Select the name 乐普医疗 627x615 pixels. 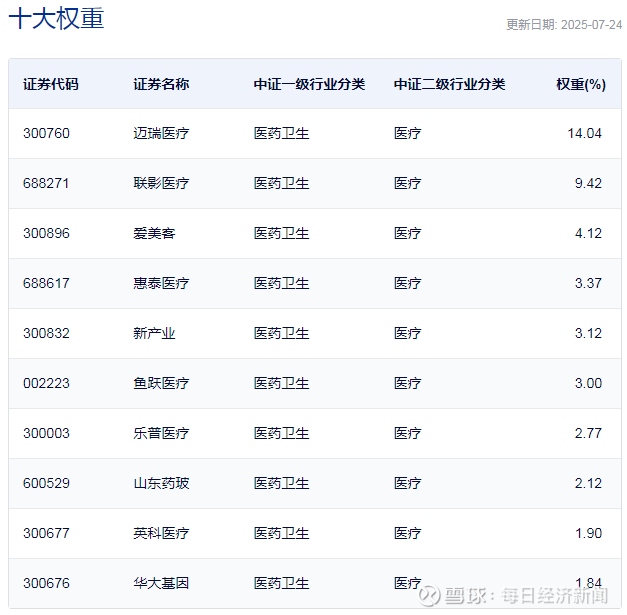tap(161, 433)
